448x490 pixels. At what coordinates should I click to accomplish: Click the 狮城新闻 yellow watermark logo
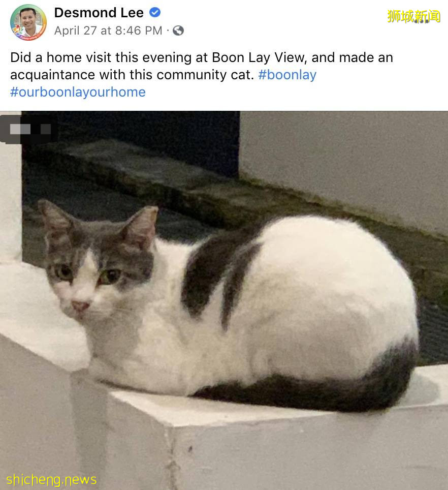pyautogui.click(x=413, y=16)
